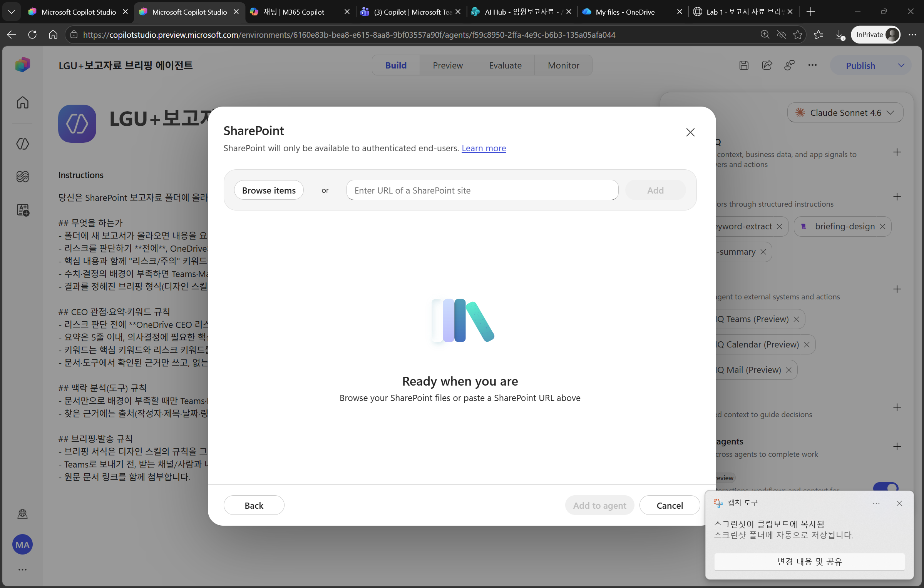Close the capture tool notification

point(899,503)
